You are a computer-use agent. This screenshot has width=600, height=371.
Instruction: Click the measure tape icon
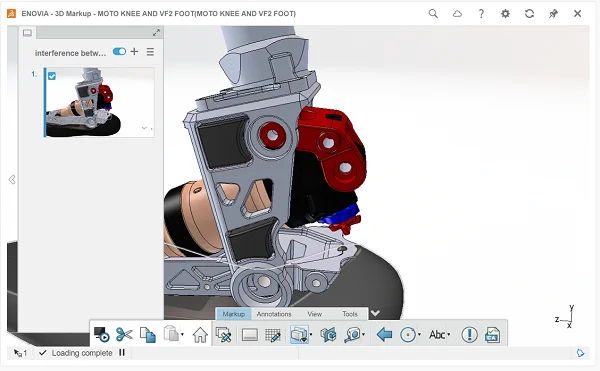coord(352,335)
